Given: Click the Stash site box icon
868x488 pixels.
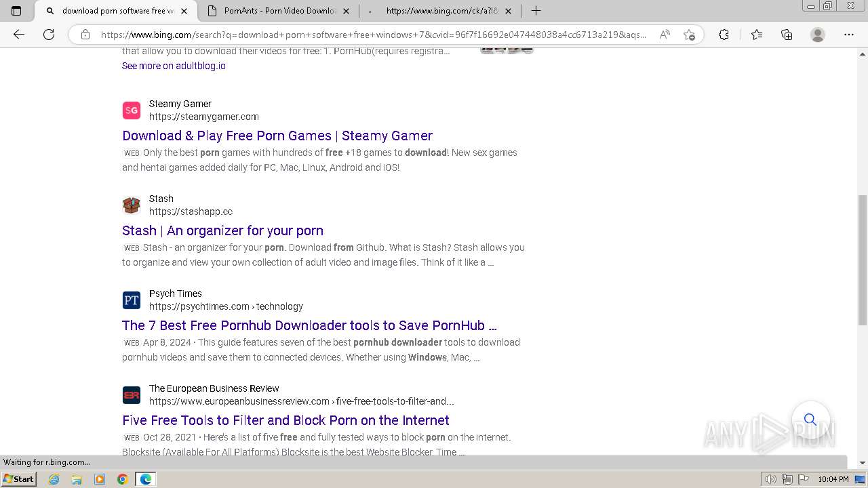Looking at the screenshot, I should click(132, 205).
